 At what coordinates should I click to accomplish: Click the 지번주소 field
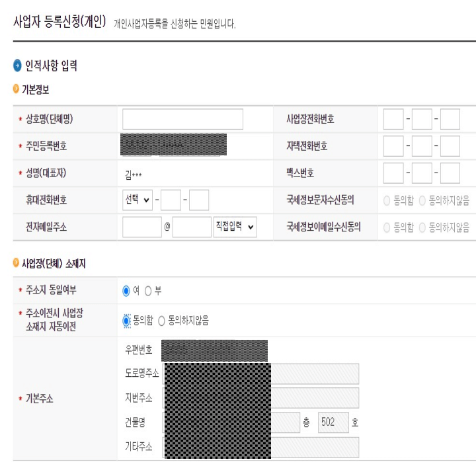pos(261,398)
